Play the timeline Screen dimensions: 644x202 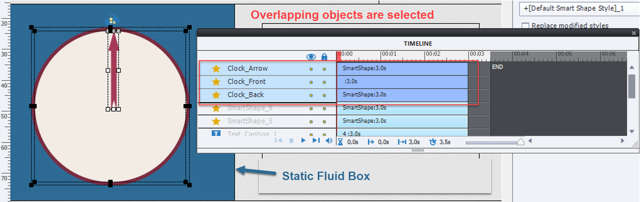point(303,141)
